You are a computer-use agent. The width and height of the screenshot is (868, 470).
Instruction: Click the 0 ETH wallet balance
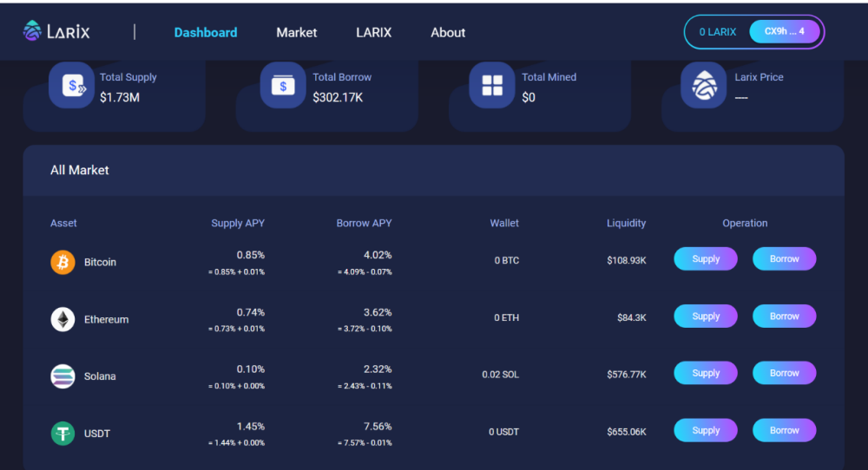(507, 318)
